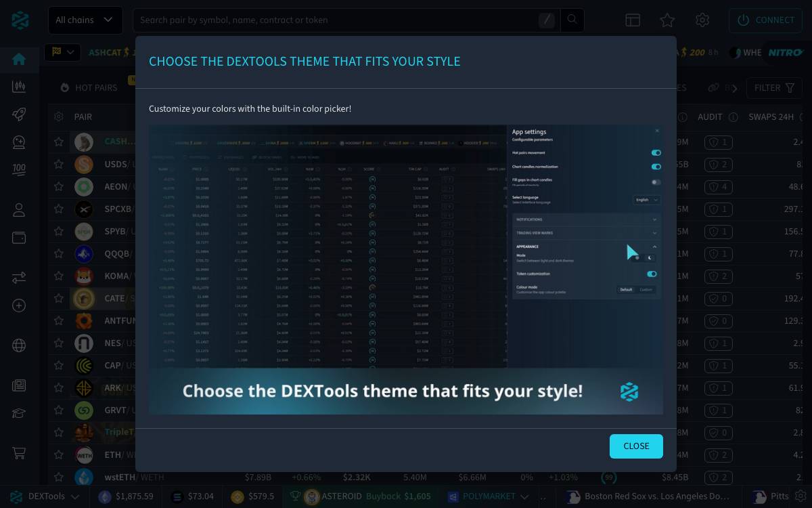Open the Home sidebar icon

point(19,59)
